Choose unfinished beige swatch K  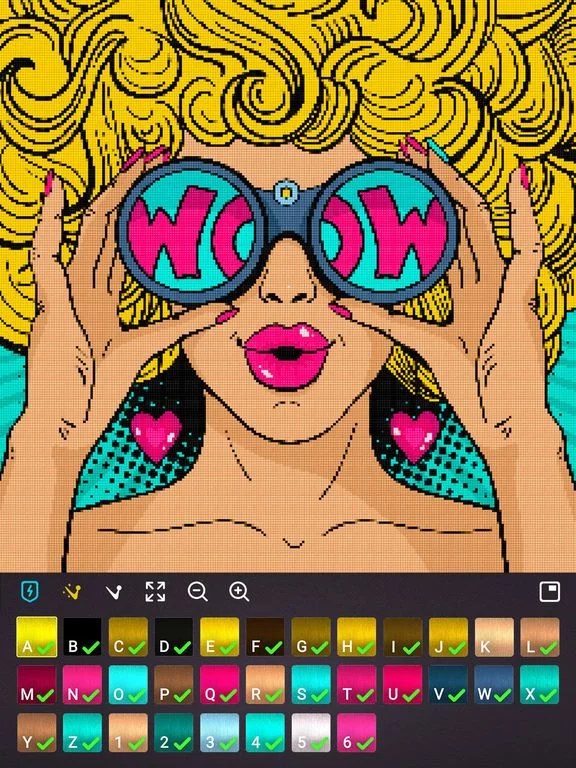coord(494,637)
